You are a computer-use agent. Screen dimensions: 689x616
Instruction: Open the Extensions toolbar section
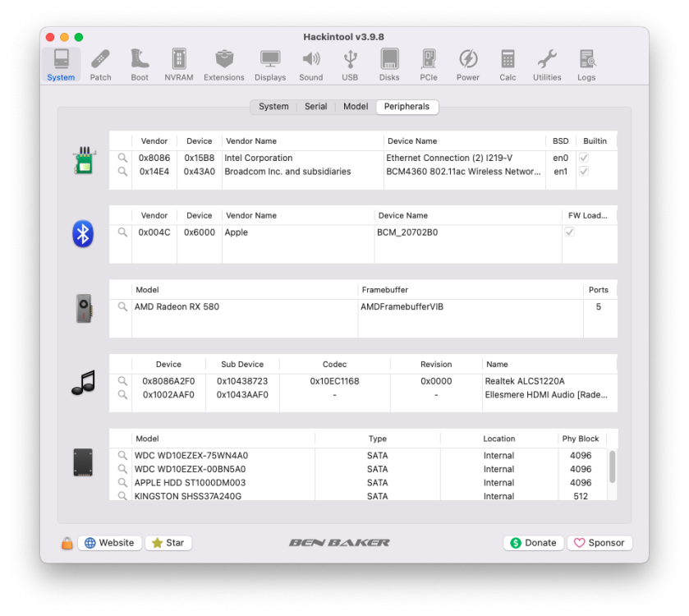(224, 65)
